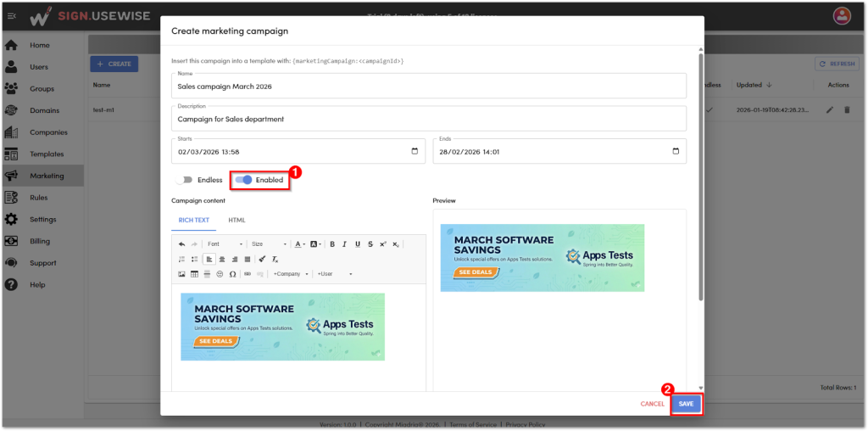Screen dimensions: 868x431
Task: Apply italic formatting in editor toolbar
Action: point(345,244)
